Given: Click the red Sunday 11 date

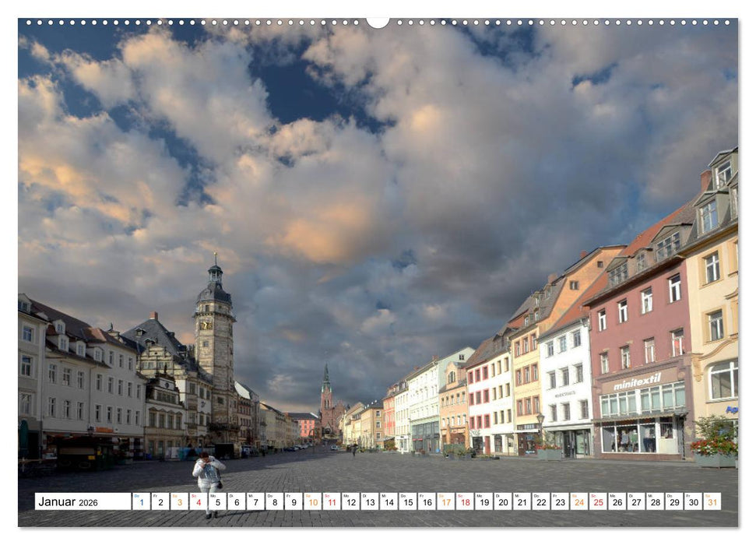Looking at the screenshot, I should click(x=331, y=501).
